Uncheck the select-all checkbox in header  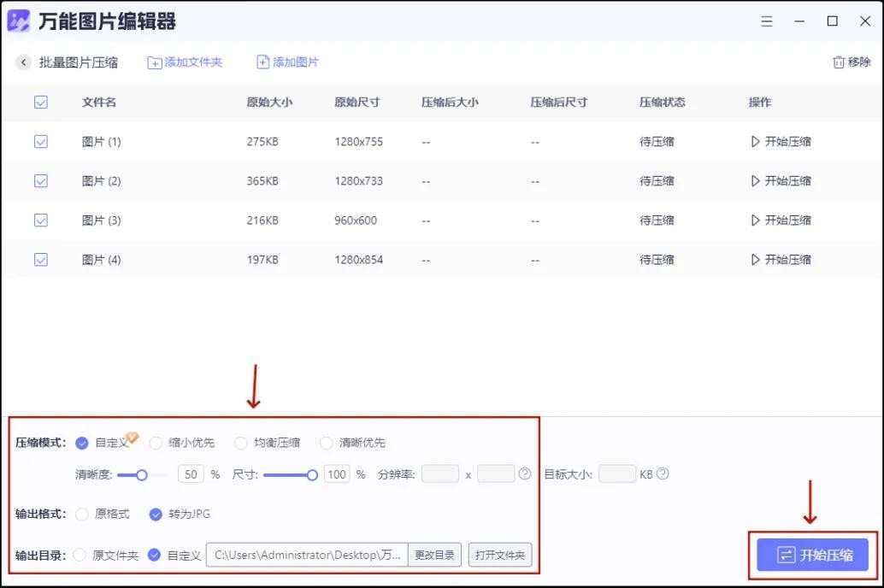pyautogui.click(x=41, y=103)
